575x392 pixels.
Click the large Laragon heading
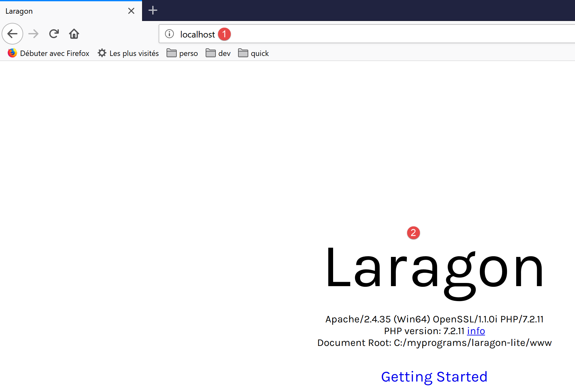point(434,270)
